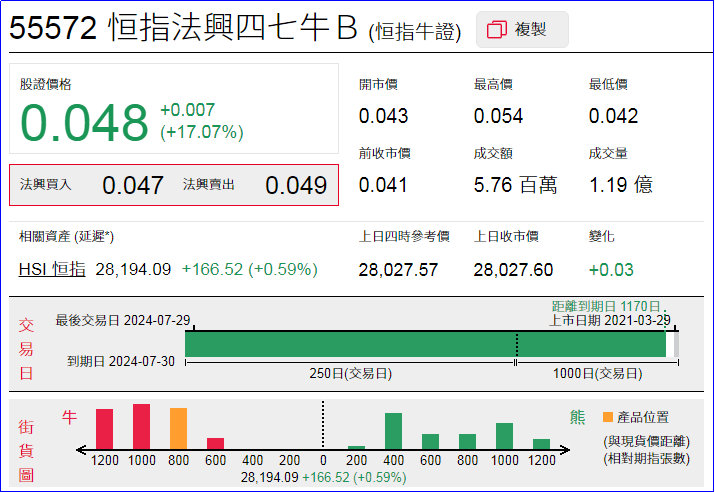
Task: Click the 法興買入 bid price 0.047
Action: click(x=133, y=185)
